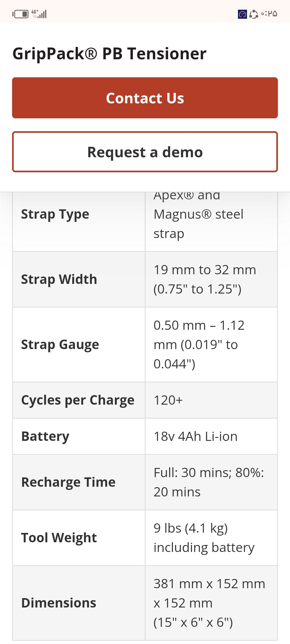Select the Dimensions row label
The height and width of the screenshot is (644, 290).
click(x=59, y=603)
